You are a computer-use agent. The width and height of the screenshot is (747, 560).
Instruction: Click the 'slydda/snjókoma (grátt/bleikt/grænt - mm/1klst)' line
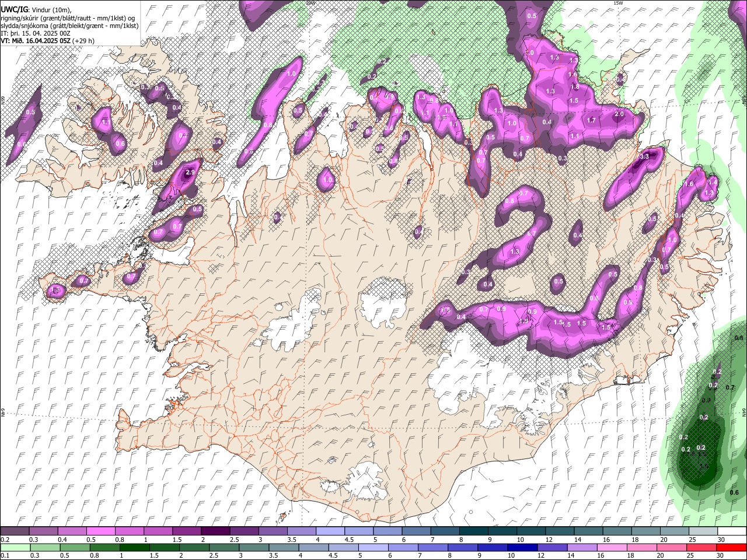[x=69, y=26]
